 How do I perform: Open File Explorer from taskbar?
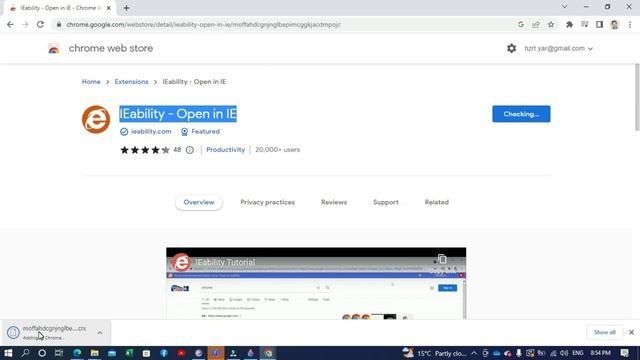95,353
